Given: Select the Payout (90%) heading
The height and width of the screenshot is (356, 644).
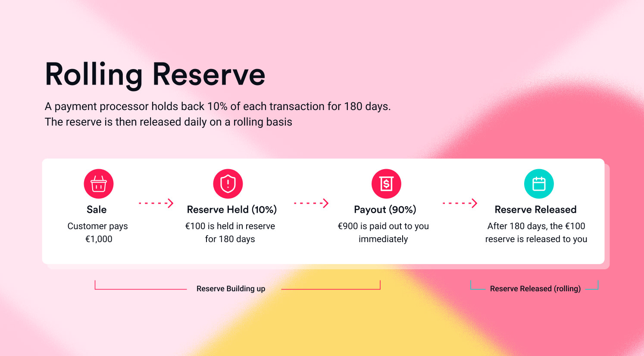Looking at the screenshot, I should point(385,210).
